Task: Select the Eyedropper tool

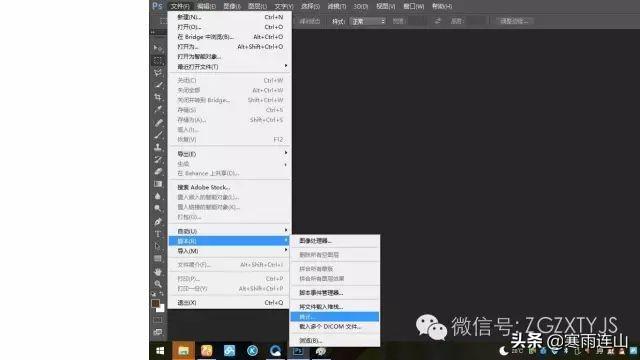Action: pyautogui.click(x=158, y=109)
